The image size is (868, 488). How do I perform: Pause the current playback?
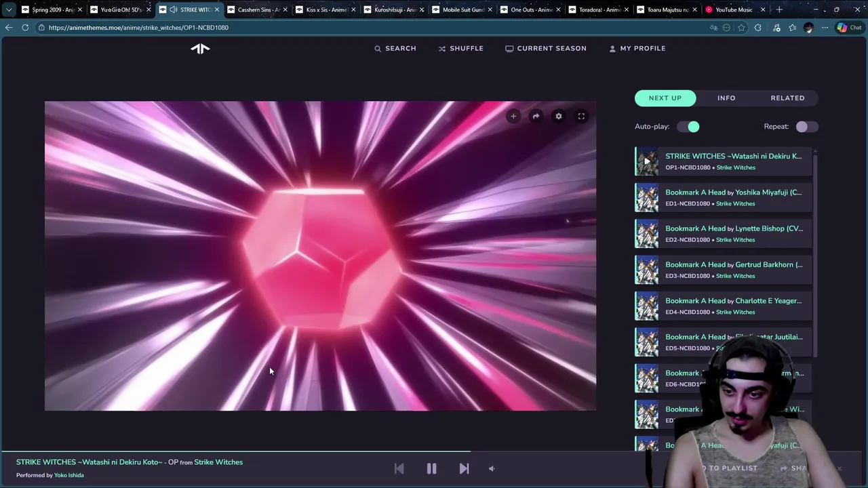(431, 468)
